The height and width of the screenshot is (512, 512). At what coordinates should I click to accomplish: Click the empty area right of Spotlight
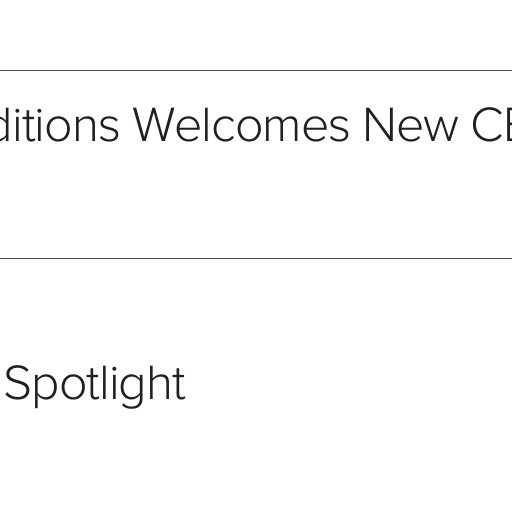[347, 386]
